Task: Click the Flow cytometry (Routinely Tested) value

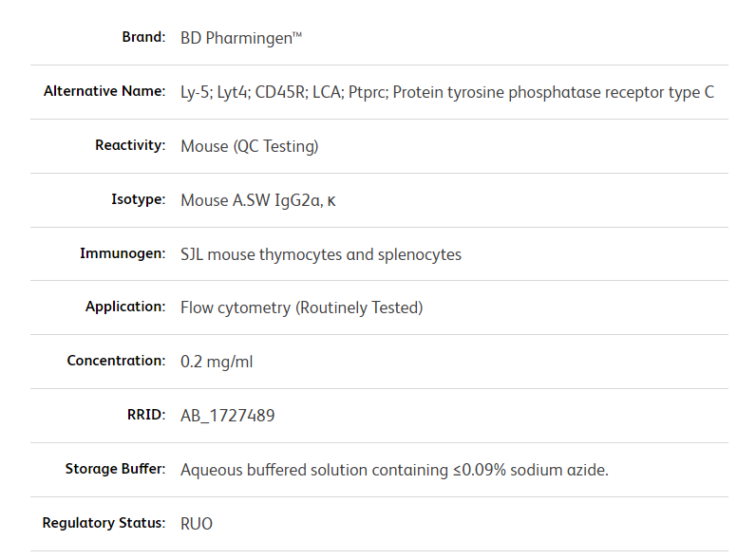Action: 301,307
